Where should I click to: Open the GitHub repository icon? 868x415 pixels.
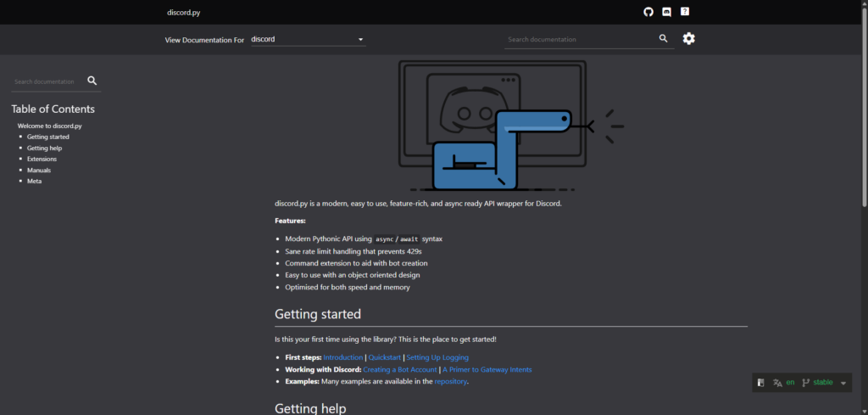(648, 12)
